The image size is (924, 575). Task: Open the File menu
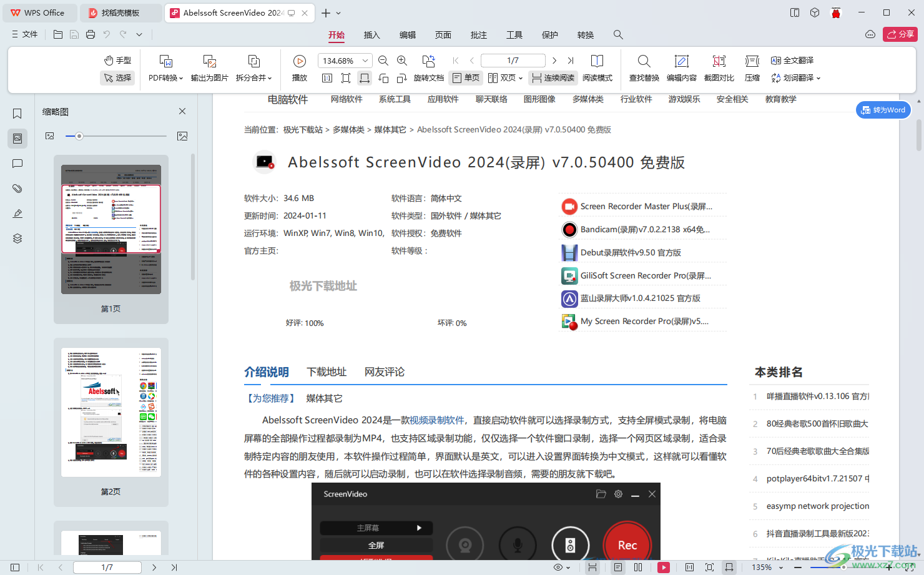tap(25, 34)
